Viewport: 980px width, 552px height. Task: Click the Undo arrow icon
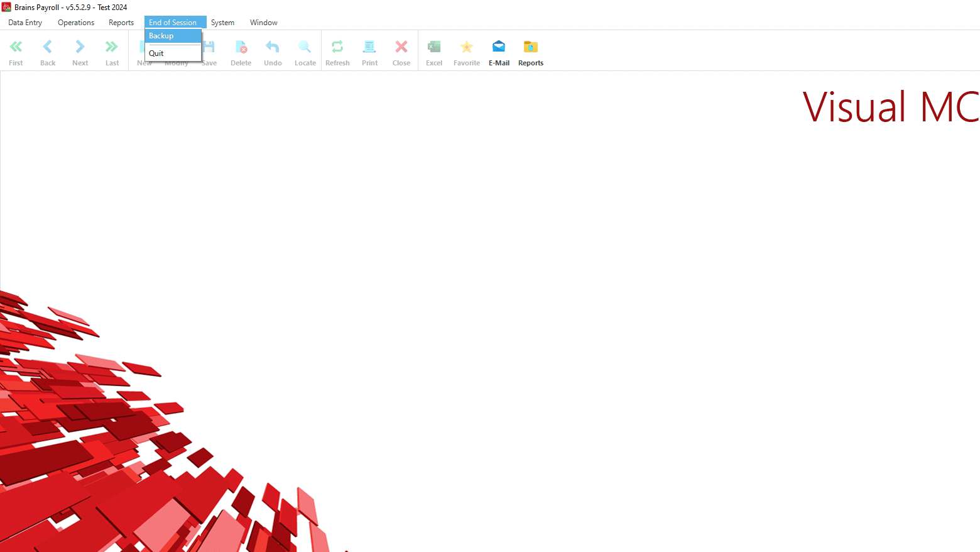pyautogui.click(x=273, y=47)
